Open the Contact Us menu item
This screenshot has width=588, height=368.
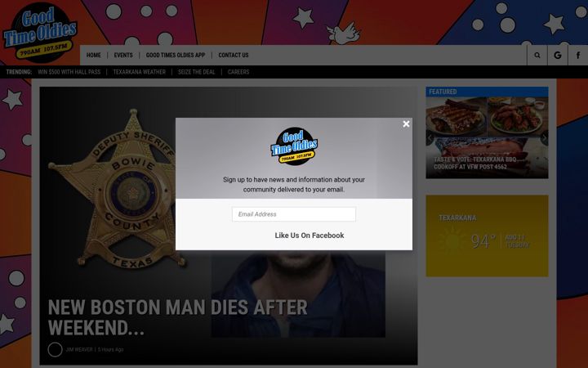(234, 56)
